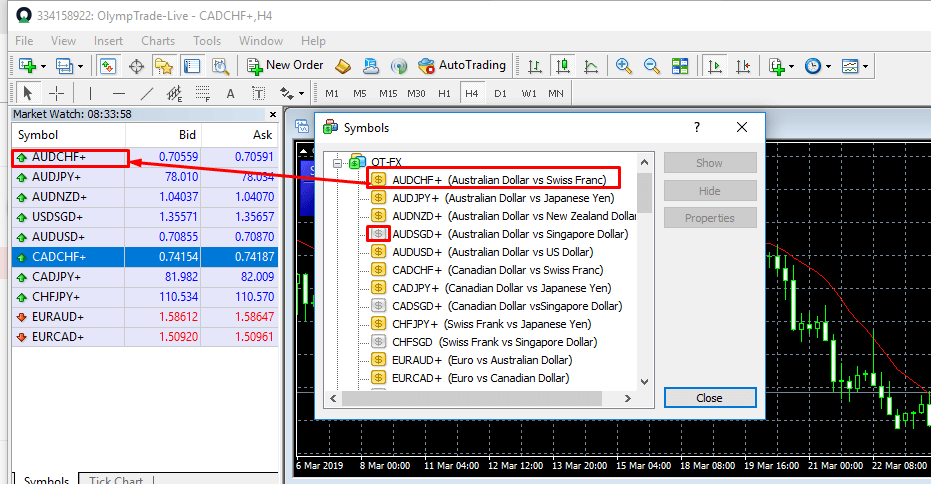The image size is (931, 484).
Task: Select the vertical line drawing tool
Action: 90,93
